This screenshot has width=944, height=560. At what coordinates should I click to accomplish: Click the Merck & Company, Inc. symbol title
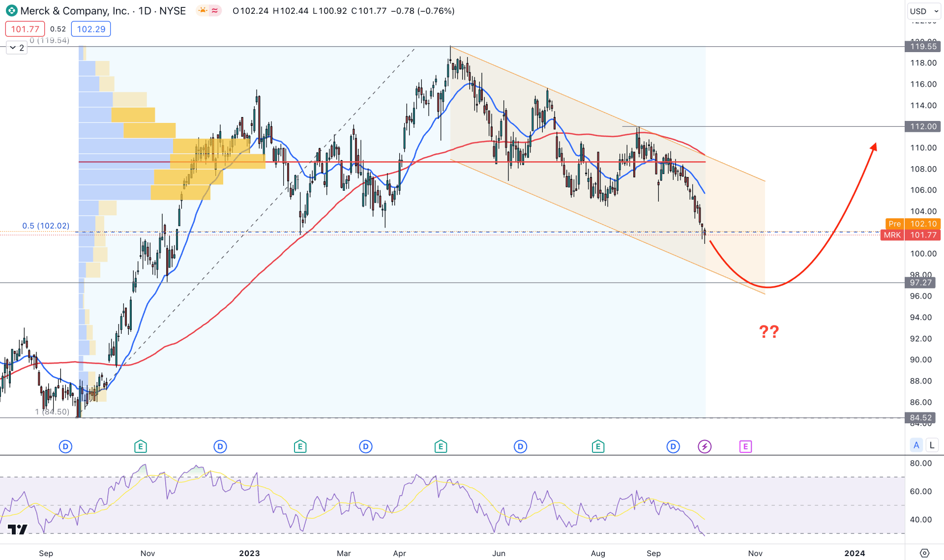coord(75,11)
